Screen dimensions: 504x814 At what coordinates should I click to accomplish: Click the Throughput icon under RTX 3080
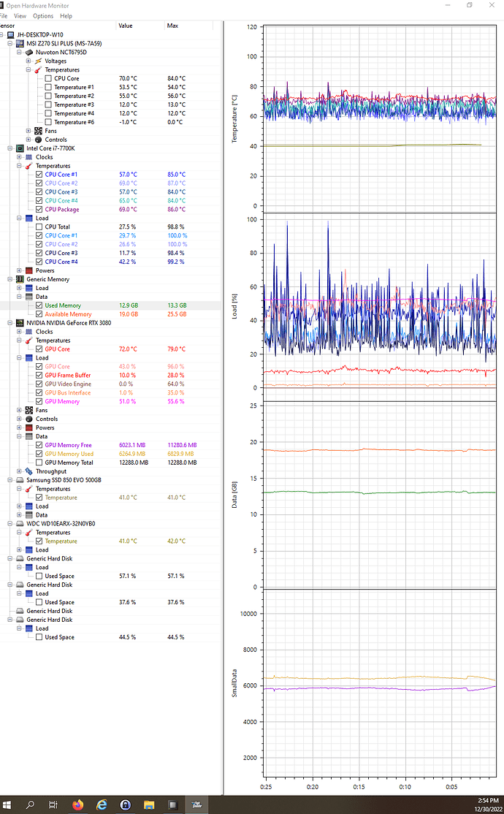(29, 471)
